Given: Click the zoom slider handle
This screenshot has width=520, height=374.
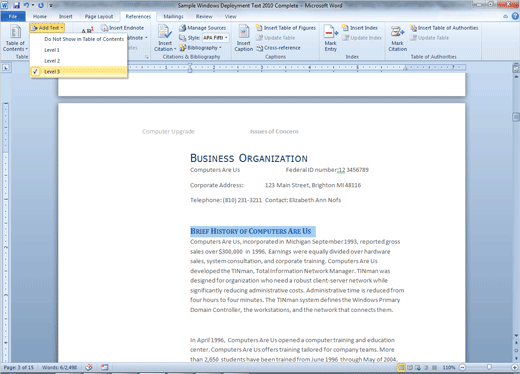Looking at the screenshot, I should point(489,367).
